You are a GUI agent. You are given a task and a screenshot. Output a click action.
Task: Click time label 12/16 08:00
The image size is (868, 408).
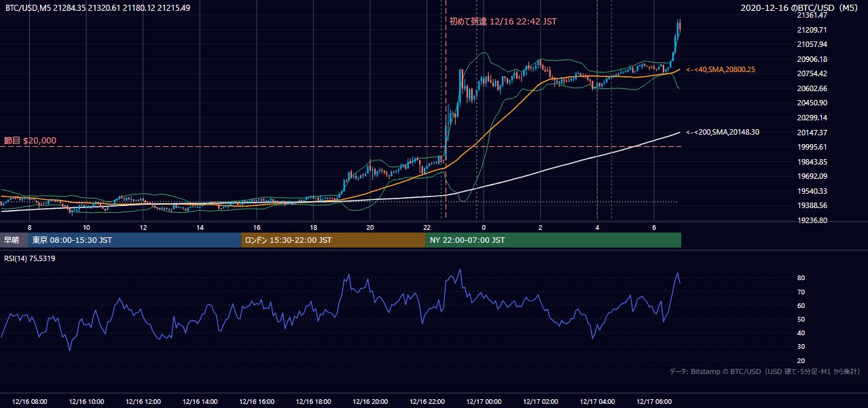[x=30, y=402]
